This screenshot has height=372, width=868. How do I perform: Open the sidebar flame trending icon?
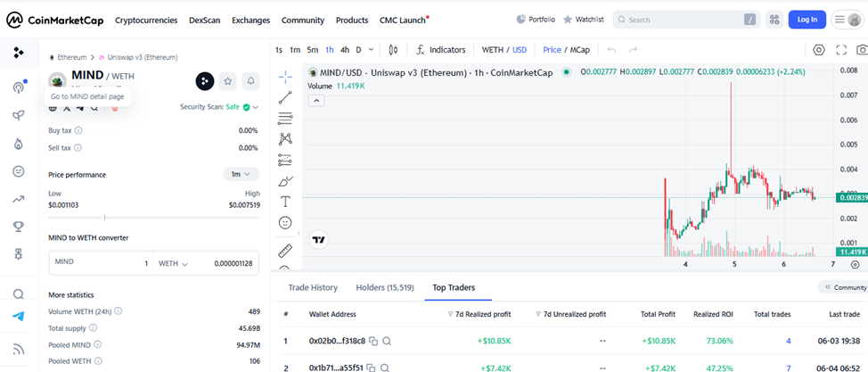coord(18,144)
